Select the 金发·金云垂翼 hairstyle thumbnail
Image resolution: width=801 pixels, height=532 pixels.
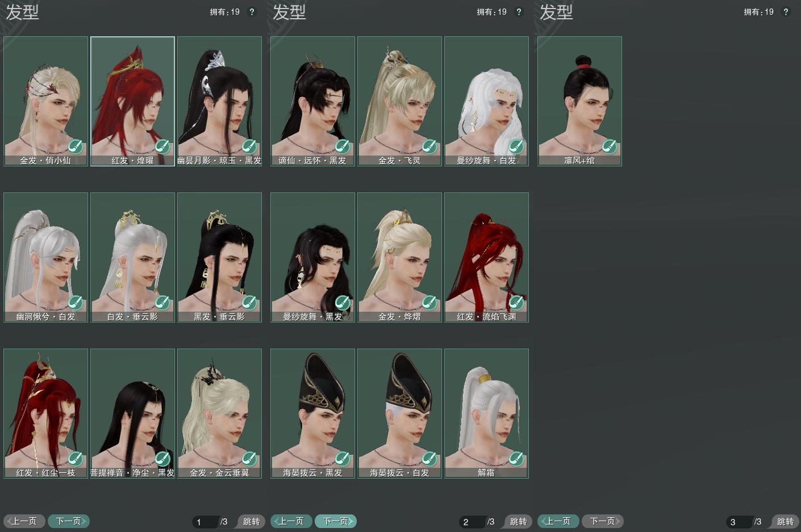[219, 413]
